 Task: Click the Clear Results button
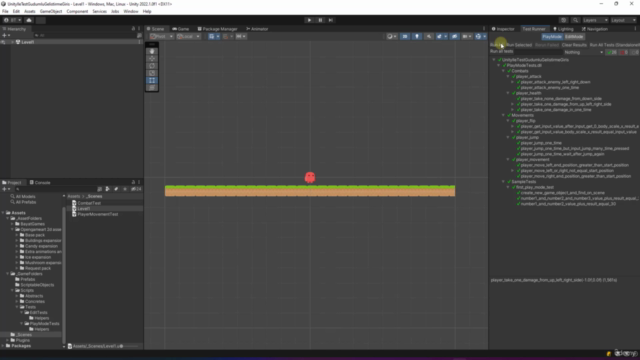(574, 45)
